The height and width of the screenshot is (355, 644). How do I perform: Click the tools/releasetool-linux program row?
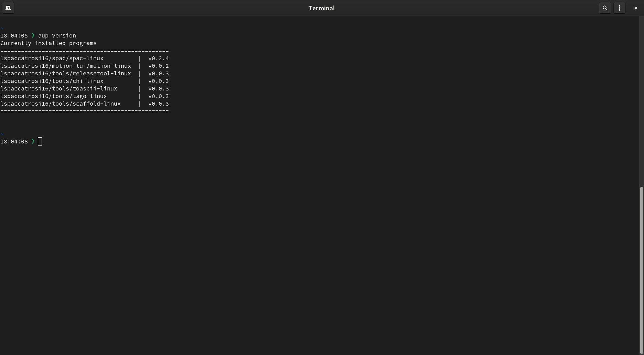(85, 73)
